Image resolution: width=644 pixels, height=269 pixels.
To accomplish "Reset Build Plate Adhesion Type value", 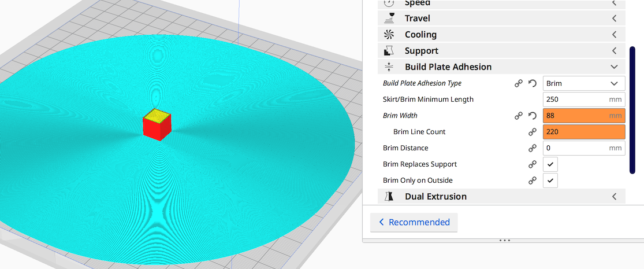I will coord(533,83).
